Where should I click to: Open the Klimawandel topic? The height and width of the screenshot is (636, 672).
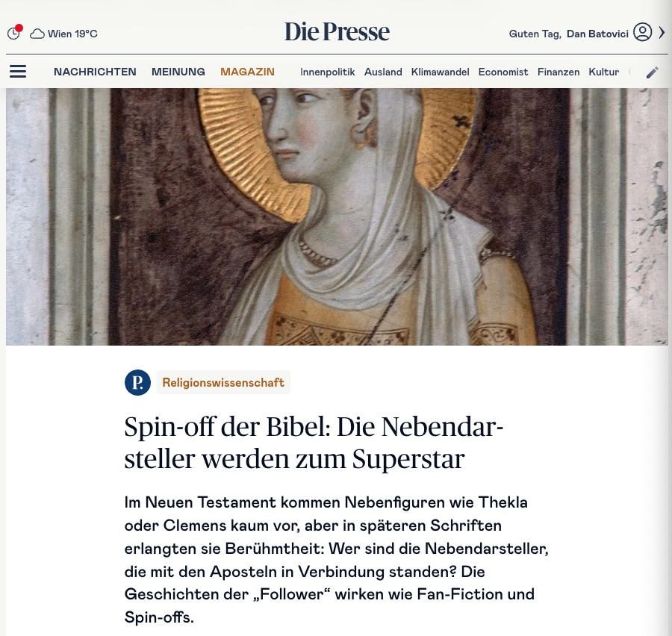pyautogui.click(x=440, y=72)
